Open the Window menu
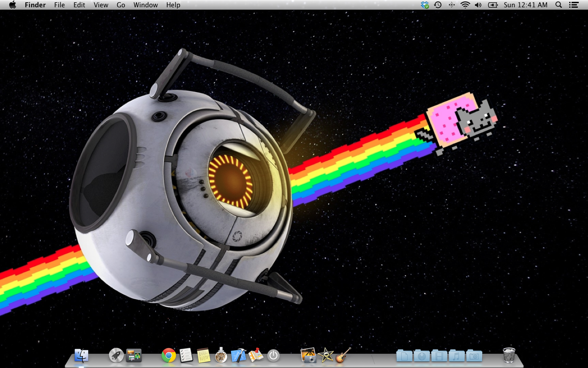Screen dimensions: 588x368 (146, 5)
